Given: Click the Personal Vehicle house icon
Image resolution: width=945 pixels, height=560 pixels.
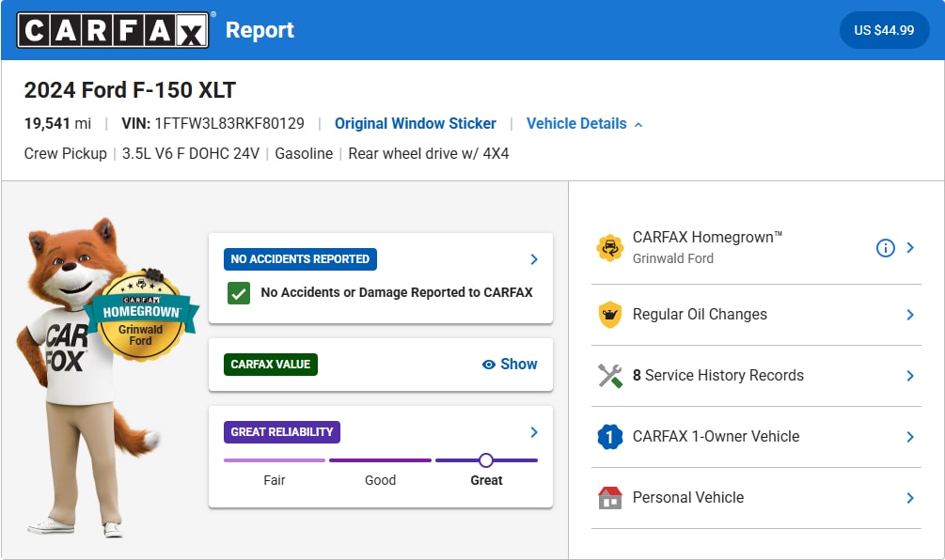Looking at the screenshot, I should 609,498.
